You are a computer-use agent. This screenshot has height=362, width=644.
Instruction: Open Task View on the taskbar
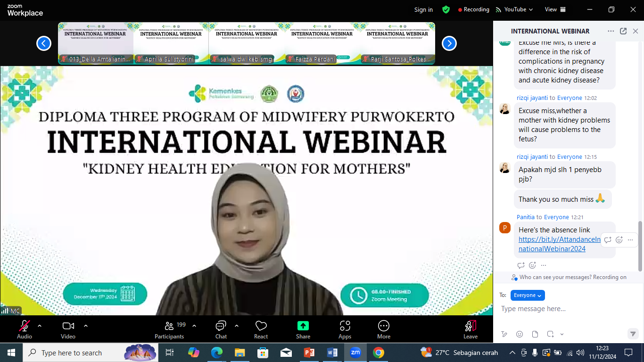[170, 353]
